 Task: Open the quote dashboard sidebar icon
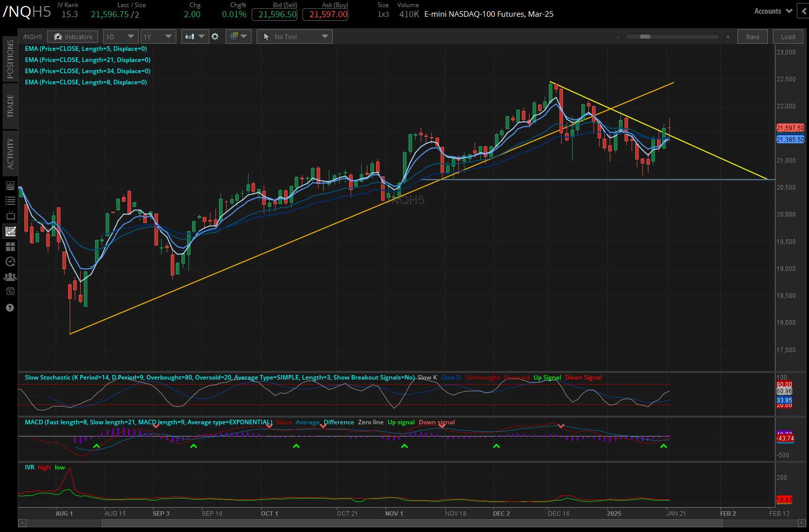click(x=10, y=185)
